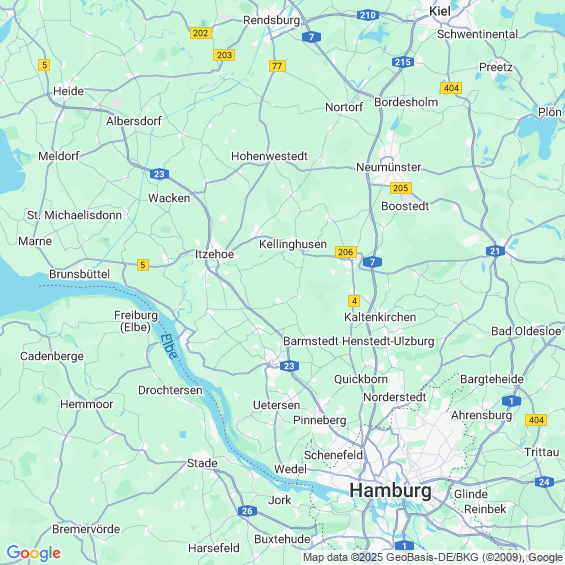Select the Bad Oldesloe town label
Viewport: 565px width, 565px height.
click(526, 331)
